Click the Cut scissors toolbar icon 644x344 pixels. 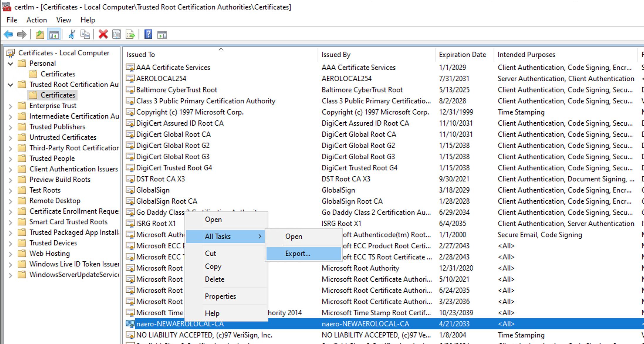72,35
